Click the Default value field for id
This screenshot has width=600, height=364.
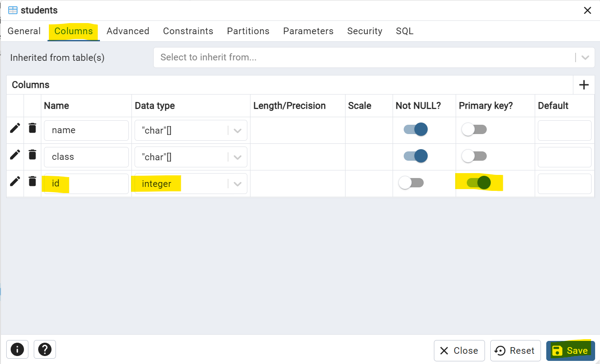click(564, 183)
